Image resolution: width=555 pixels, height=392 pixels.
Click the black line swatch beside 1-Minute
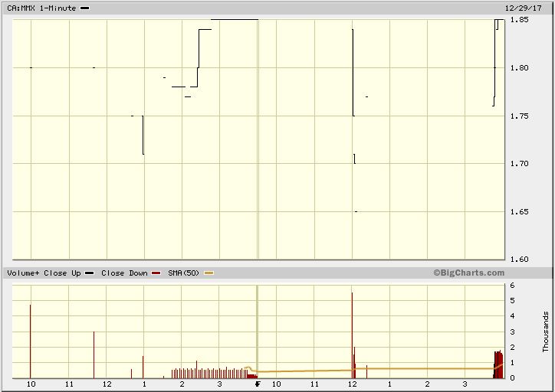(85, 8)
